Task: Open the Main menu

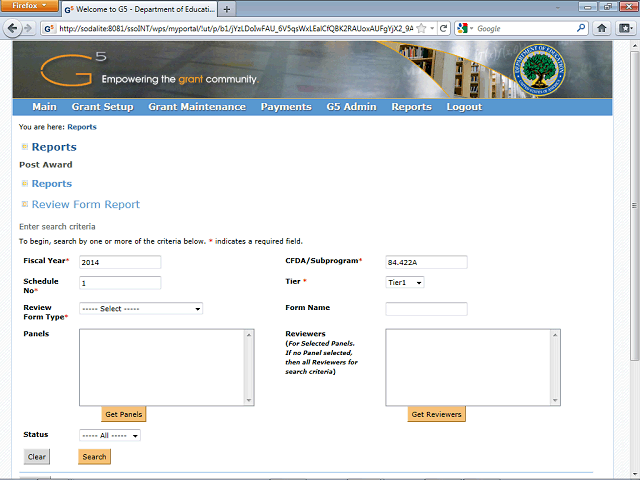Action: click(44, 107)
